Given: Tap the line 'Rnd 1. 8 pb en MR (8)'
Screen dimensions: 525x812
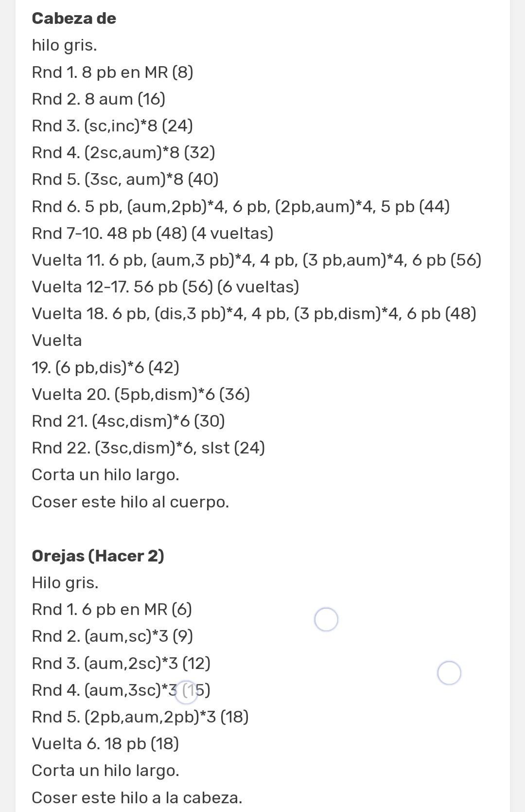Looking at the screenshot, I should click(112, 72).
